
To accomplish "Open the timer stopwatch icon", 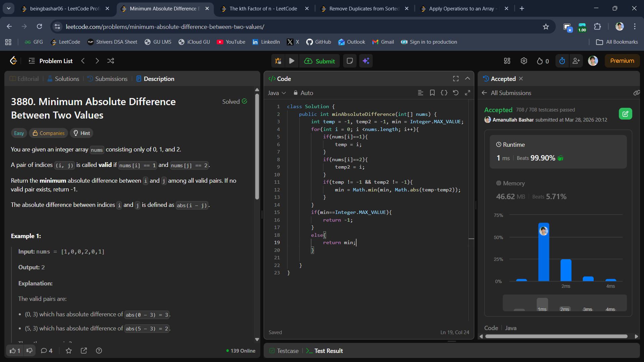I will coord(562,61).
